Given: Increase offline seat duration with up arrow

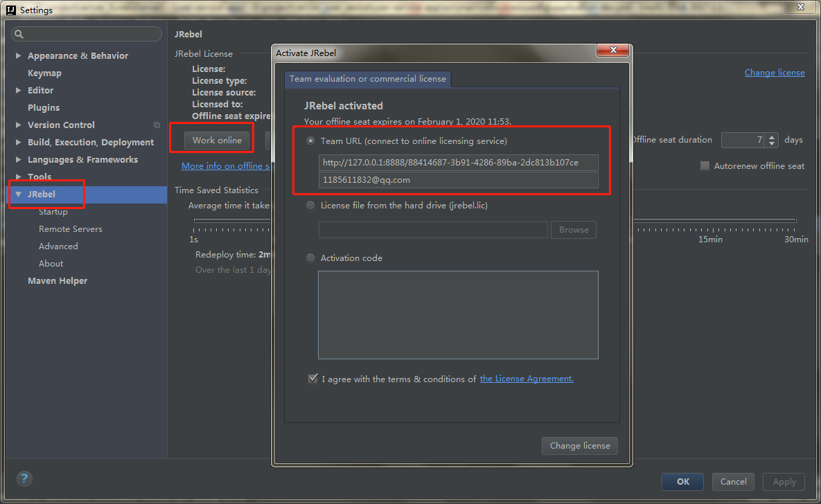Looking at the screenshot, I should coord(771,136).
